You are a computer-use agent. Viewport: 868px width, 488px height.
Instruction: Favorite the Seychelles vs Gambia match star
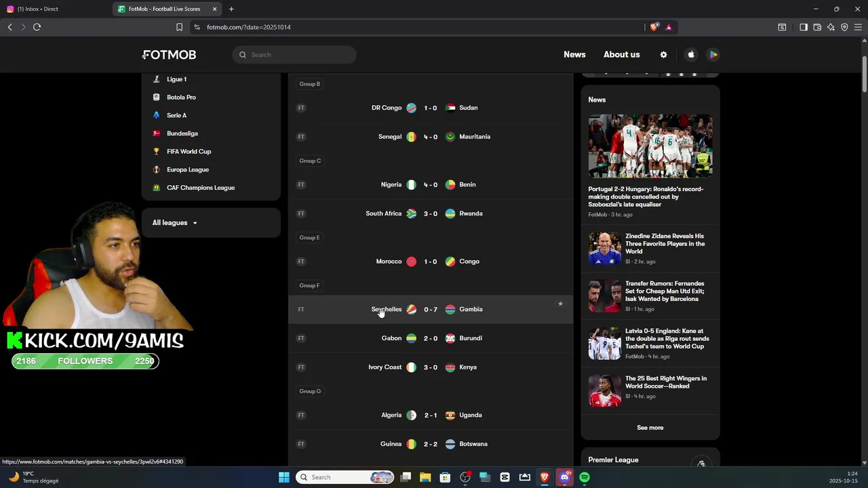[x=560, y=304]
